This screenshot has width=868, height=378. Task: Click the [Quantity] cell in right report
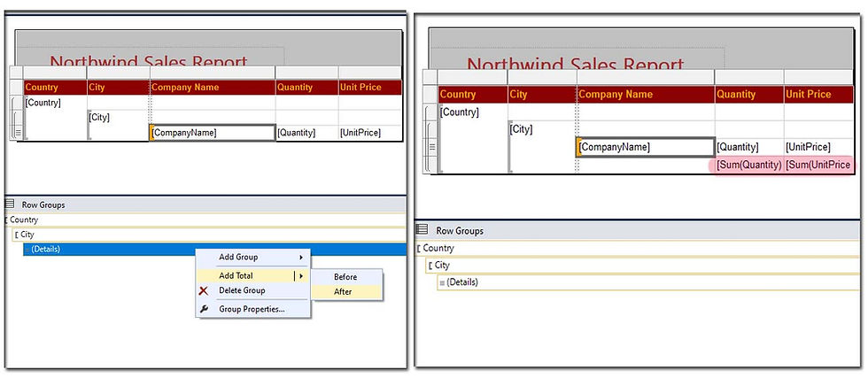[749, 147]
